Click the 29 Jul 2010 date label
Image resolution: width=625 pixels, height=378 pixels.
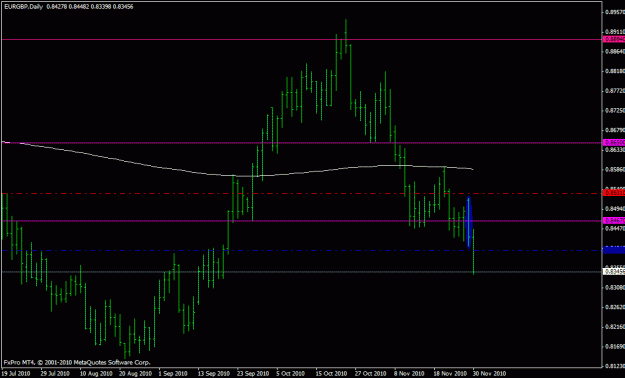click(54, 374)
